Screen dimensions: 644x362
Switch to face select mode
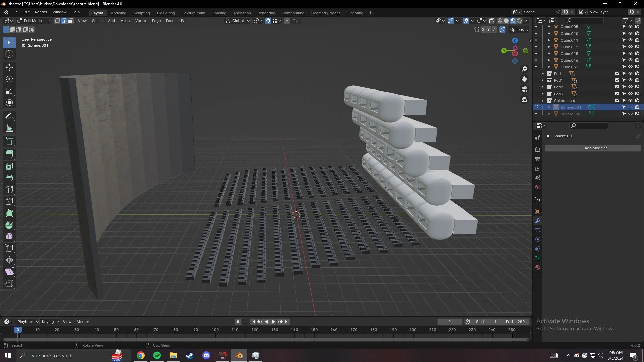[x=71, y=21]
